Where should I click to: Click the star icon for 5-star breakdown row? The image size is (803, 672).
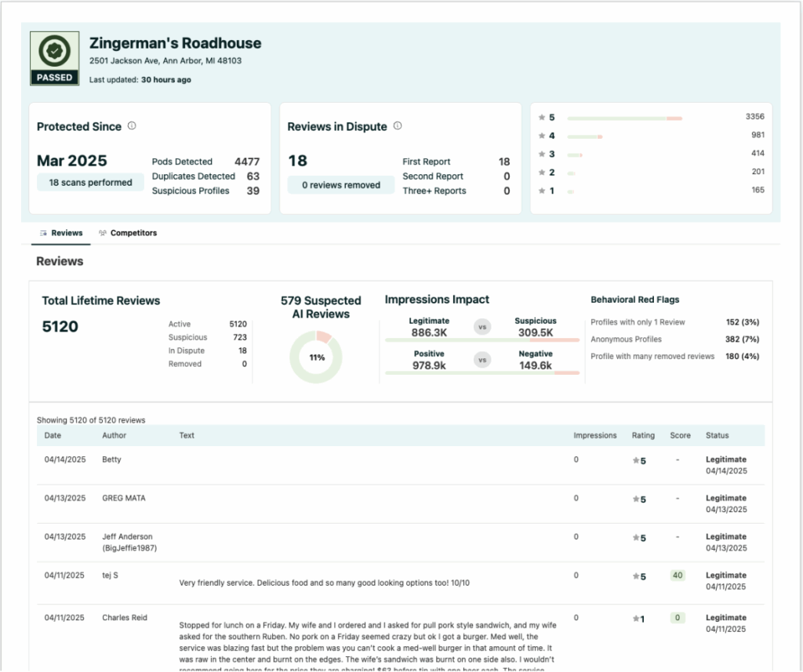tap(542, 118)
